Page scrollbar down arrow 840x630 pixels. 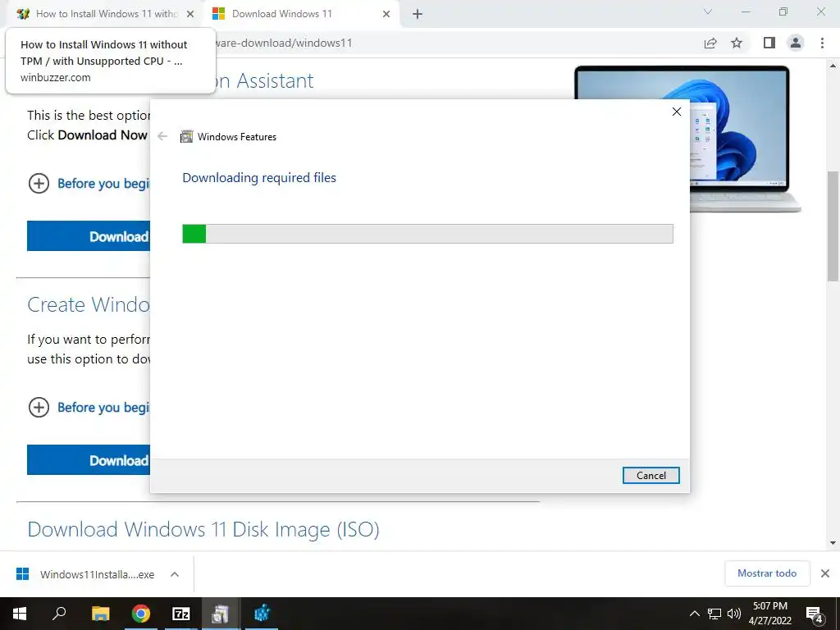(833, 543)
